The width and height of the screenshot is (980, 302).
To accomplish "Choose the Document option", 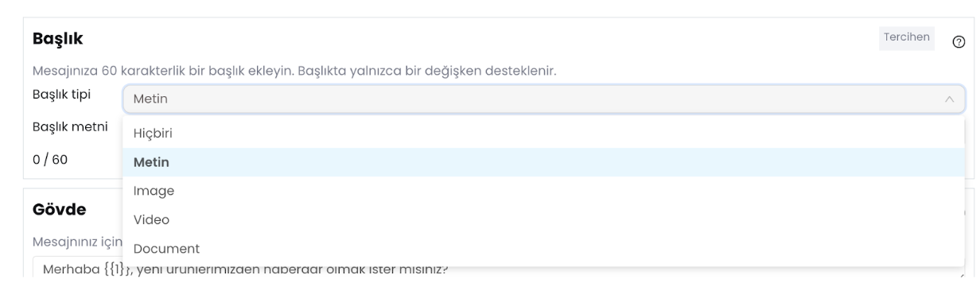I will coord(543,248).
